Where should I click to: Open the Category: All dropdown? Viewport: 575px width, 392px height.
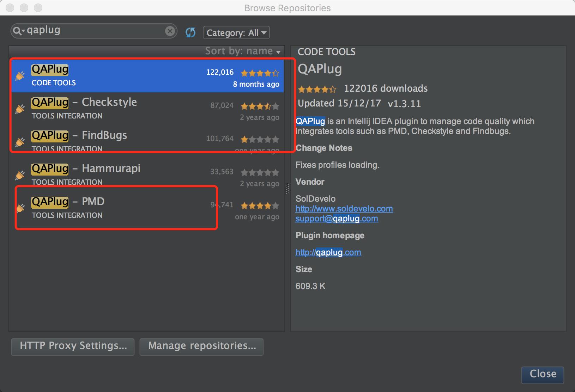236,33
